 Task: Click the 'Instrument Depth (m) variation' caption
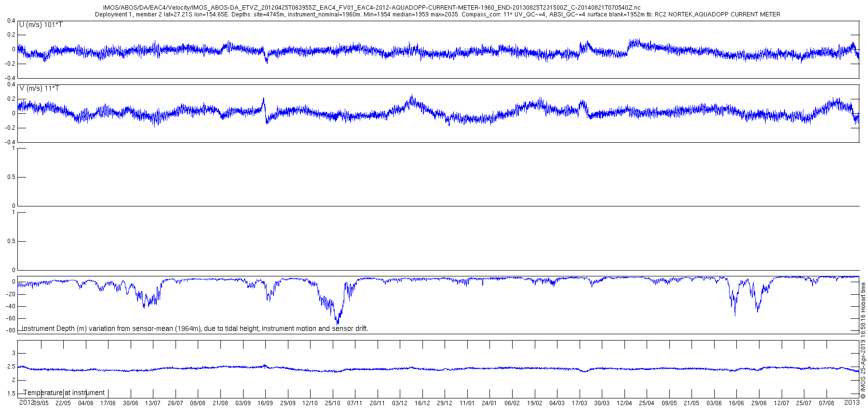(195, 328)
